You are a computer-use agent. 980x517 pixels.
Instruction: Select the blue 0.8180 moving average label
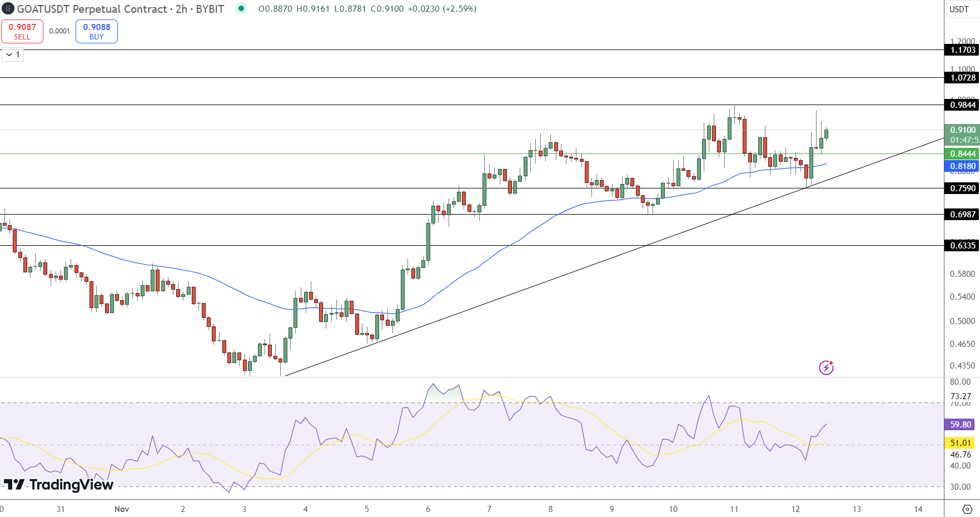tap(963, 166)
